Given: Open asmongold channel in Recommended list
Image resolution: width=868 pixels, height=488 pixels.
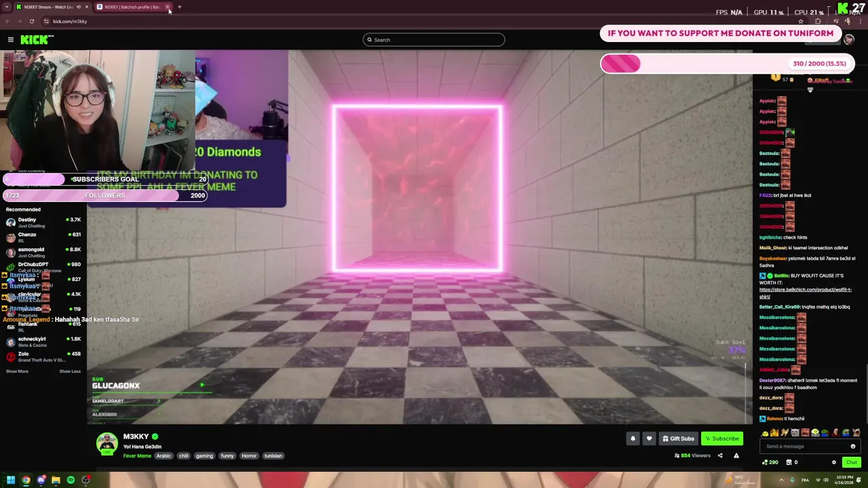Looking at the screenshot, I should (43, 252).
